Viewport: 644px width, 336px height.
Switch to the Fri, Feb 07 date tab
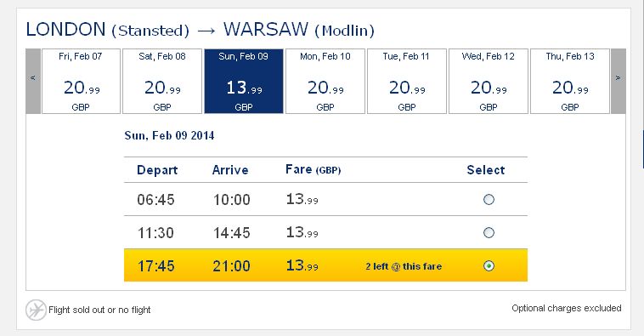coord(81,81)
